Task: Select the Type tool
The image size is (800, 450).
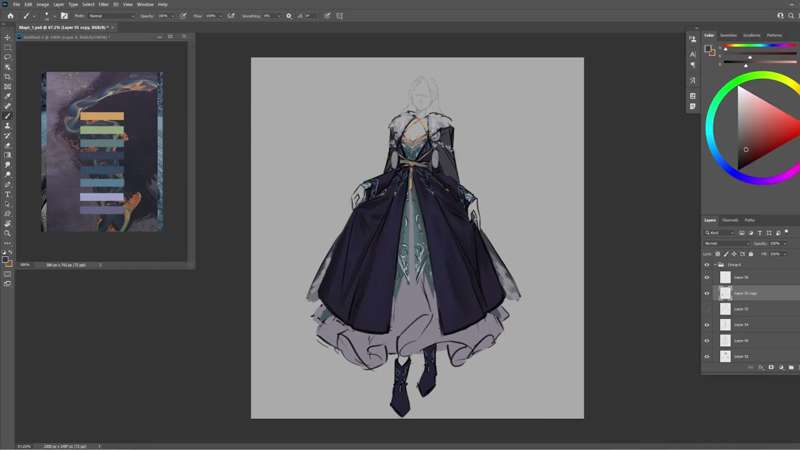Action: [7, 194]
